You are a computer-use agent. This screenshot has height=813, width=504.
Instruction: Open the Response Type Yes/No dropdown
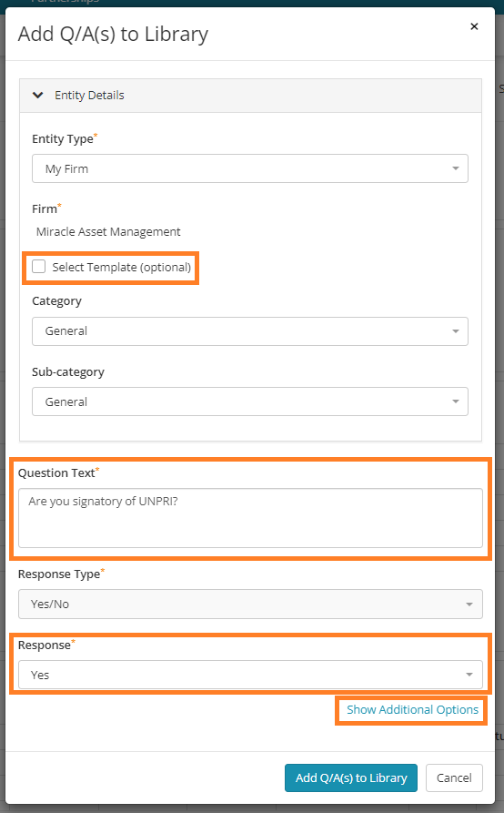coord(251,604)
